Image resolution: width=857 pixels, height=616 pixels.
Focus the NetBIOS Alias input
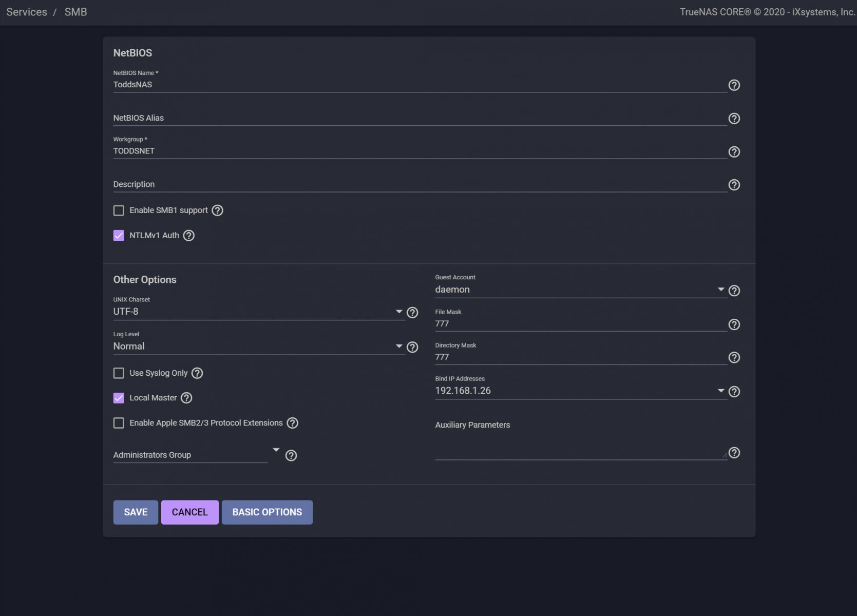tap(420, 118)
